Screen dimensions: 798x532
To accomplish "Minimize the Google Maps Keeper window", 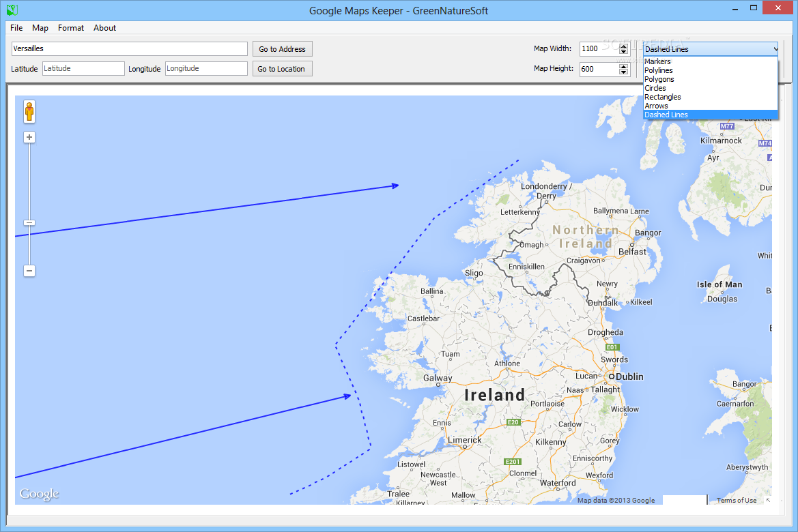I will tap(735, 9).
